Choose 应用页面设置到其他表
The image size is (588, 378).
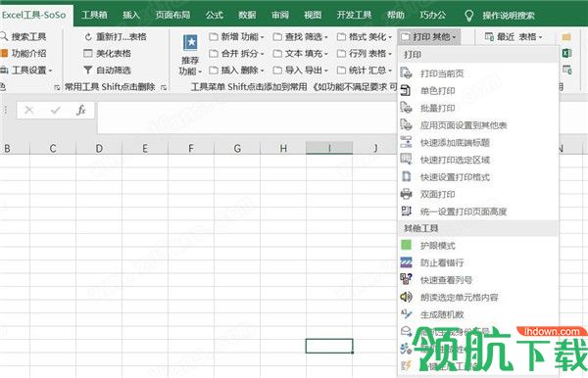click(x=478, y=125)
